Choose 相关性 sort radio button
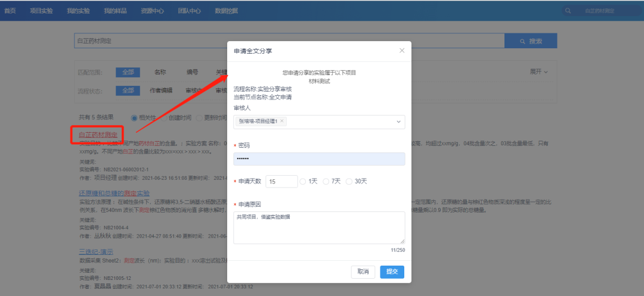644x296 pixels. 134,117
